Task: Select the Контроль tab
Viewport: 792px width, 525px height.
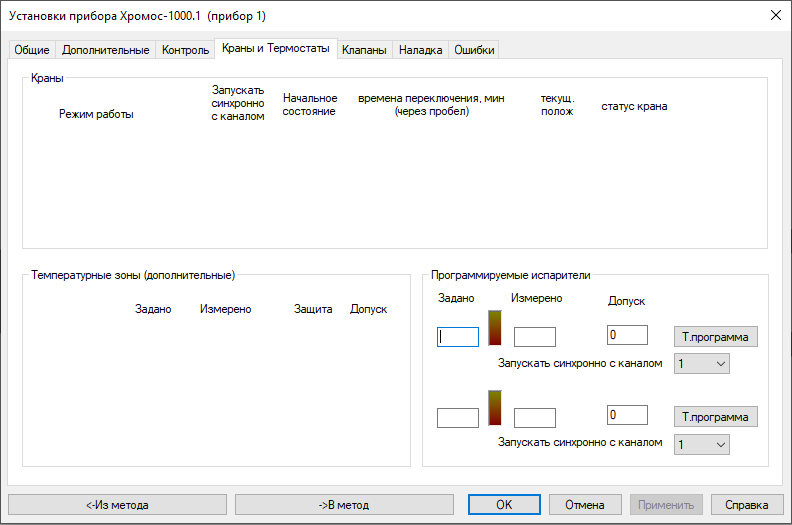Action: (185, 50)
